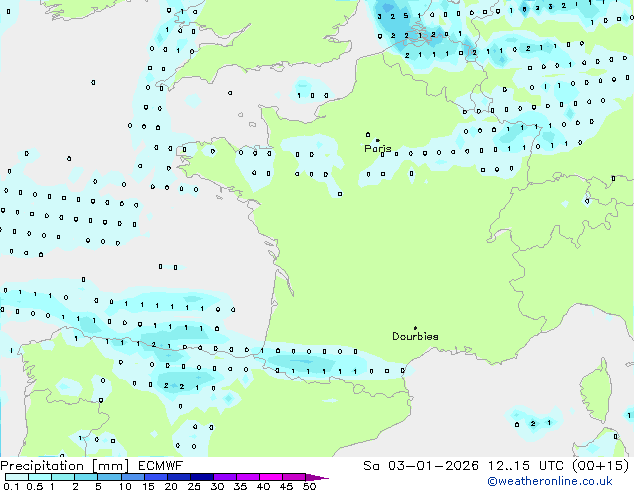Click the legend value "35"
This screenshot has height=490, width=634.
pos(240,486)
